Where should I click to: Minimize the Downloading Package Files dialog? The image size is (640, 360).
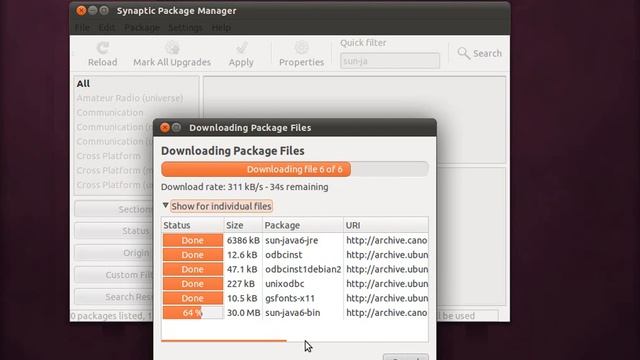(176, 128)
